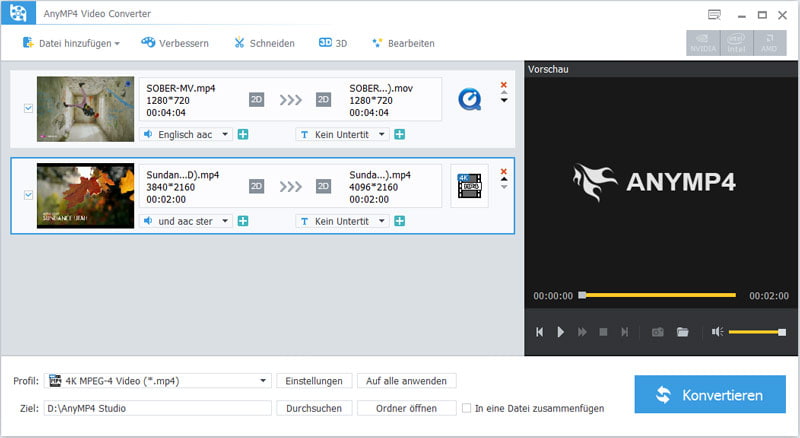Click the SOBER...).mov output file name
The image size is (800, 438).
[x=381, y=88]
